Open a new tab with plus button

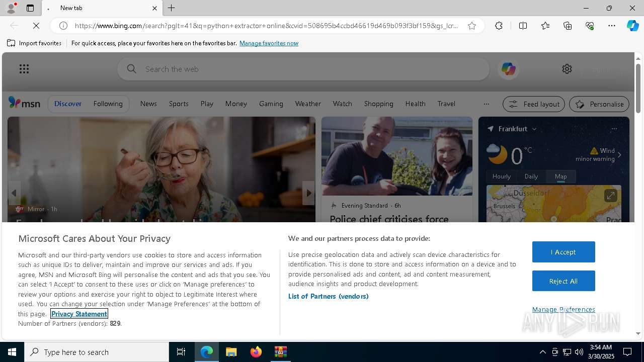coord(172,8)
